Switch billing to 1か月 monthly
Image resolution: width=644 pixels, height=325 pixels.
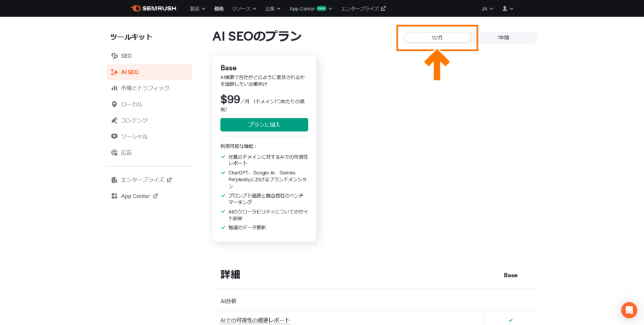(x=437, y=38)
